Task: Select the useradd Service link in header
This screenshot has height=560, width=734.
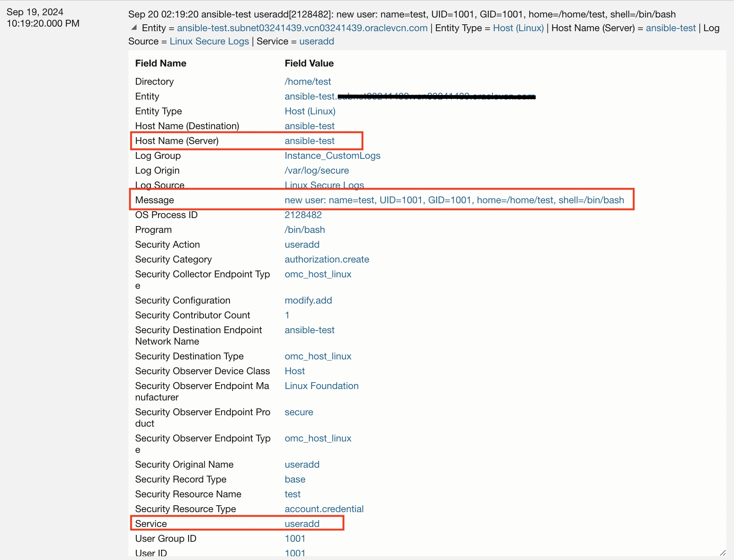Action: (x=316, y=41)
